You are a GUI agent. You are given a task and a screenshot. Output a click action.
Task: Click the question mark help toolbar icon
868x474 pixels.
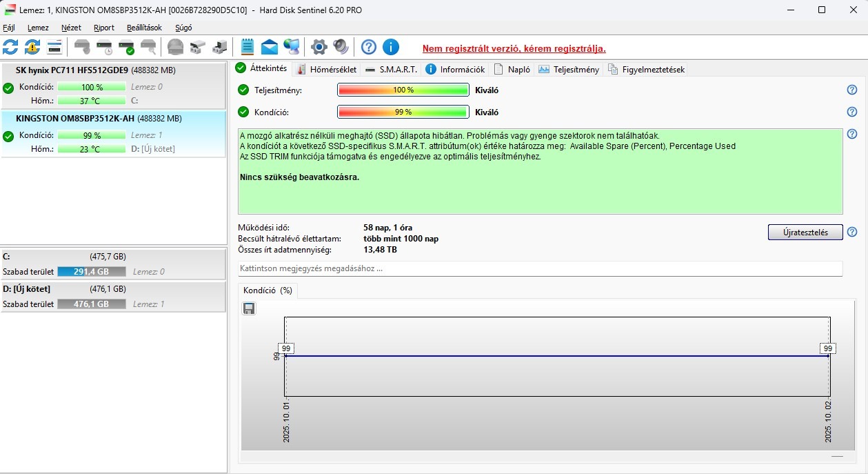coord(369,47)
